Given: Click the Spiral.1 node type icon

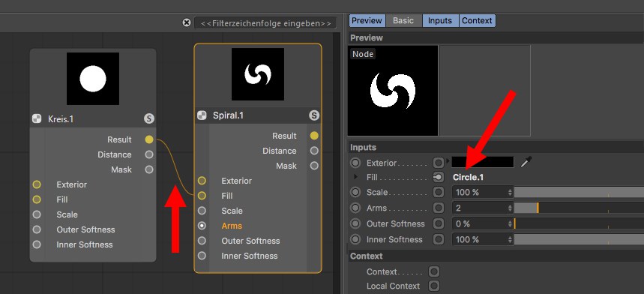Looking at the screenshot, I should tap(202, 115).
